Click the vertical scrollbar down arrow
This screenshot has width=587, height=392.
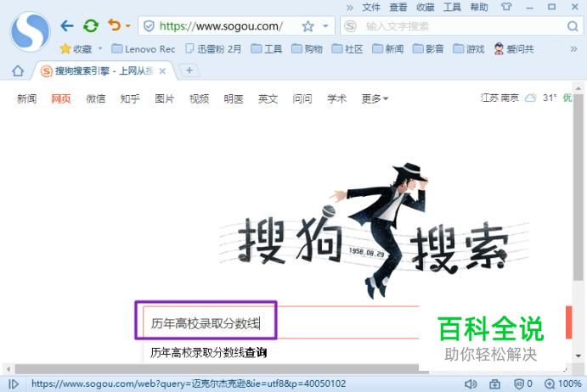pos(579,356)
